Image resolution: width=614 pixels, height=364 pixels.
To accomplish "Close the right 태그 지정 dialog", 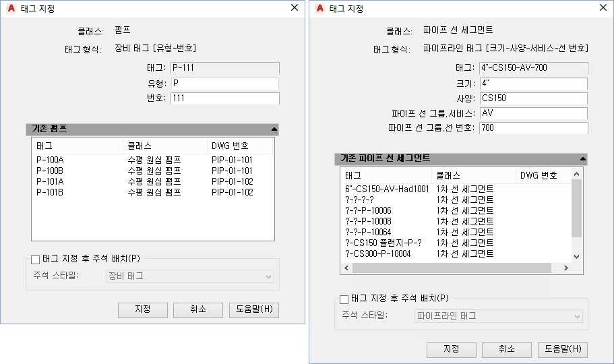I will tap(602, 8).
